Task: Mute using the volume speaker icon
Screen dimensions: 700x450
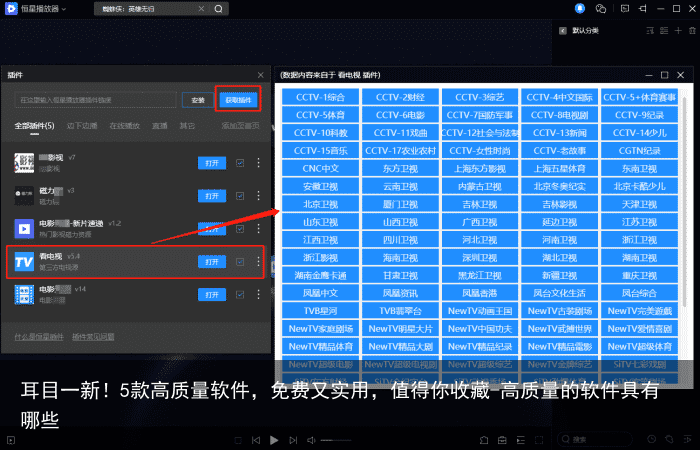Action: pos(312,440)
